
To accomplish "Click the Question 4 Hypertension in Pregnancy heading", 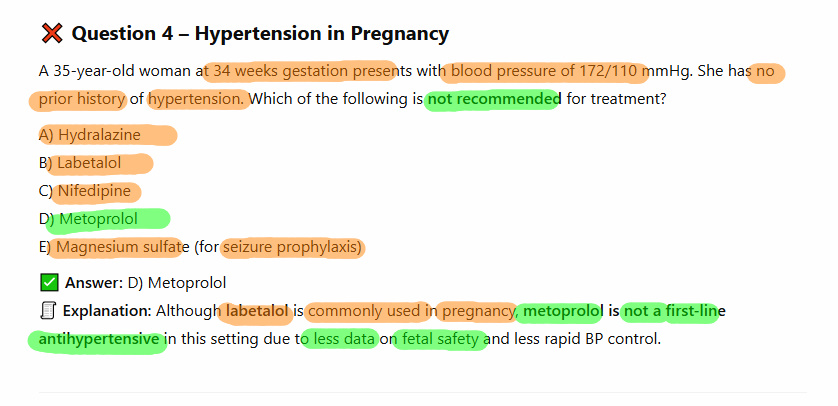I will pos(260,34).
